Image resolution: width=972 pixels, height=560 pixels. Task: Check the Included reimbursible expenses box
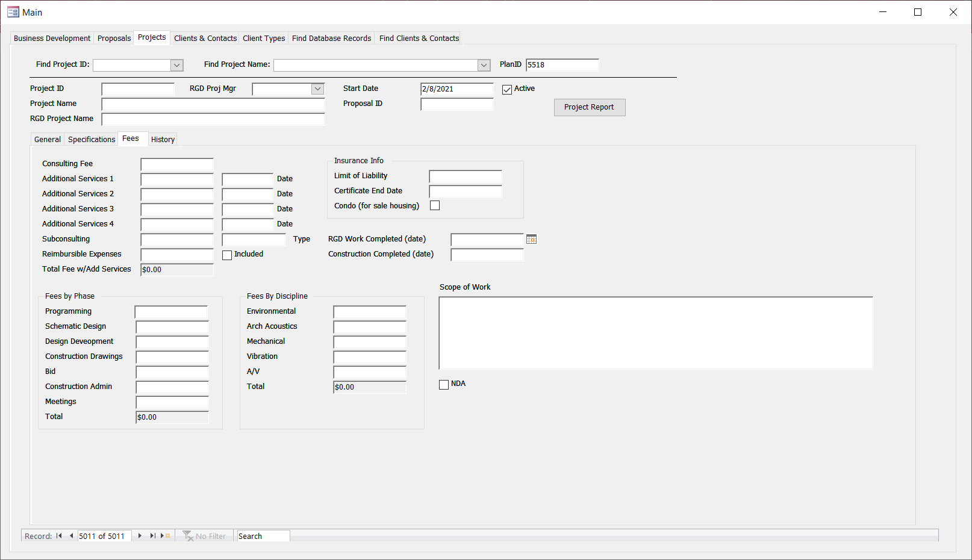[227, 255]
